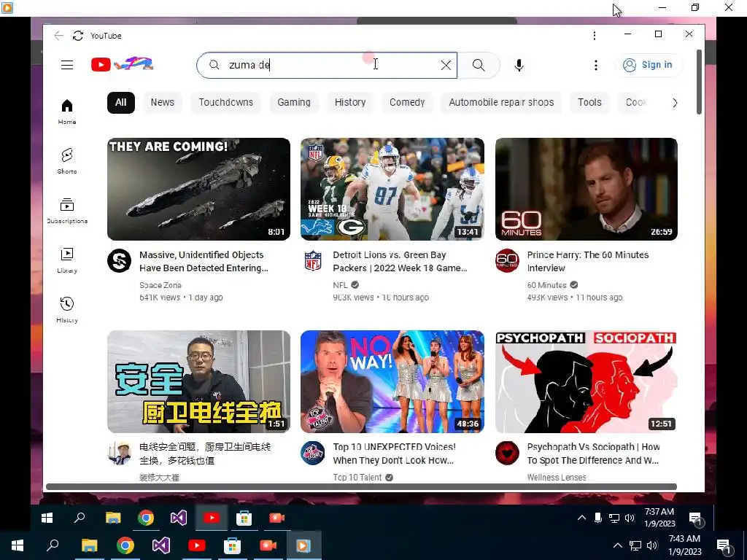This screenshot has height=560, width=747.
Task: Click the magnifier search submit button
Action: pyautogui.click(x=479, y=65)
